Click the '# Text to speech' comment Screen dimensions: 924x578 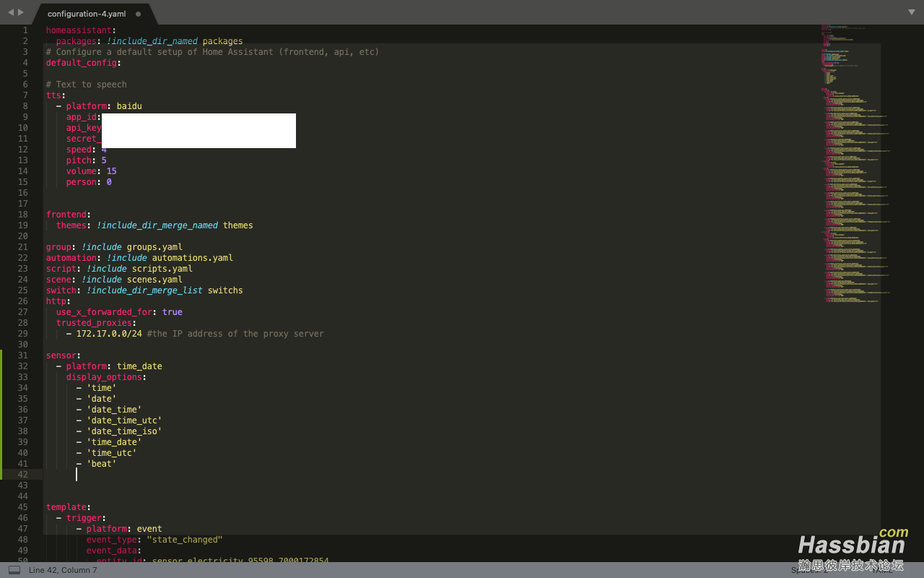(86, 85)
